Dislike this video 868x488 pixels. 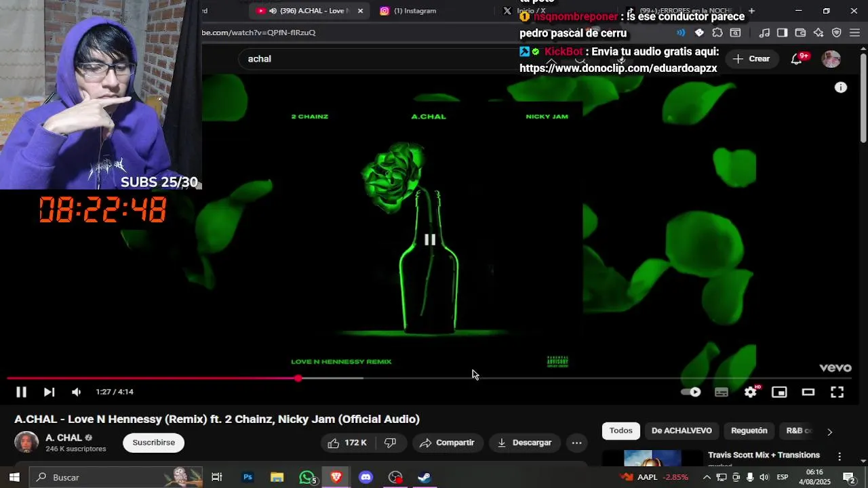pyautogui.click(x=391, y=443)
